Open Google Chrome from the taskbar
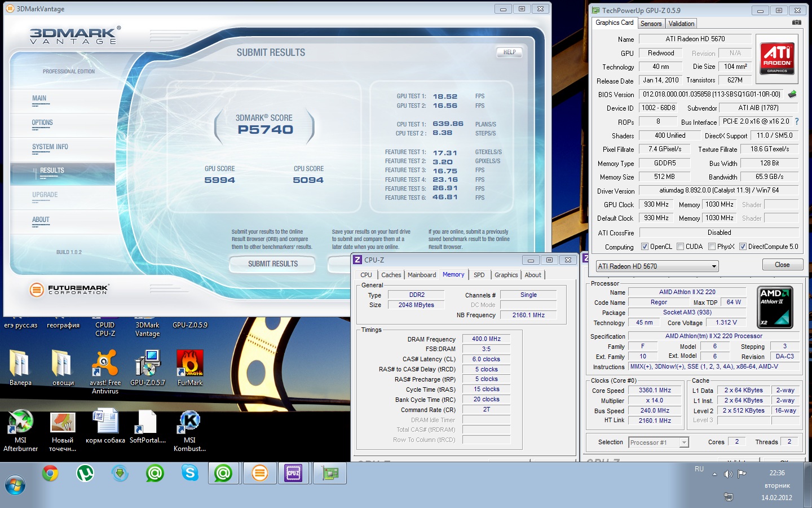The image size is (812, 508). tap(50, 473)
